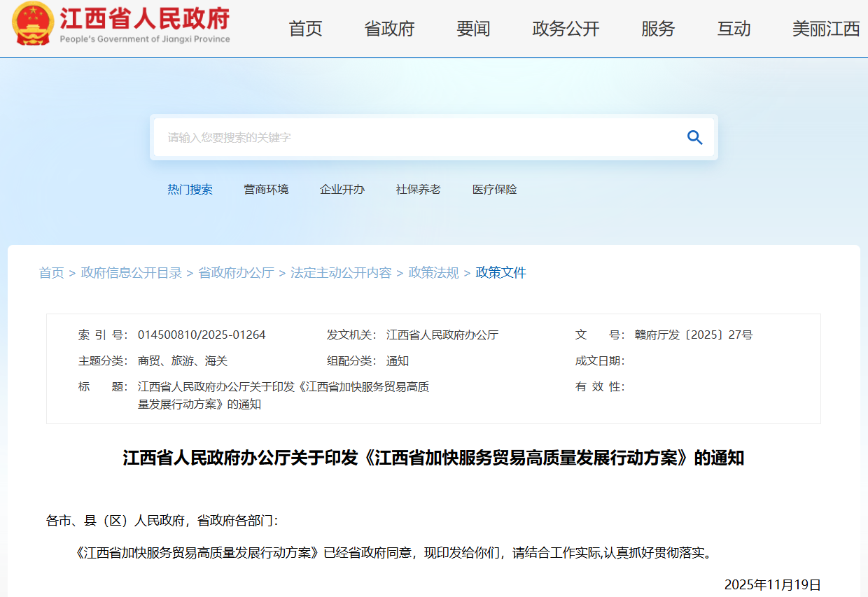This screenshot has height=597, width=868.
Task: Open the 美丽江西 navigation item
Action: tap(826, 29)
